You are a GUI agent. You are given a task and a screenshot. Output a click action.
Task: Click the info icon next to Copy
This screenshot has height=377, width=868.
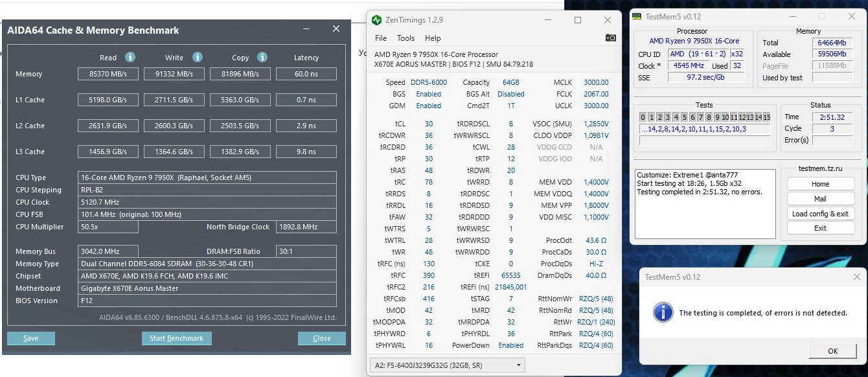click(262, 57)
